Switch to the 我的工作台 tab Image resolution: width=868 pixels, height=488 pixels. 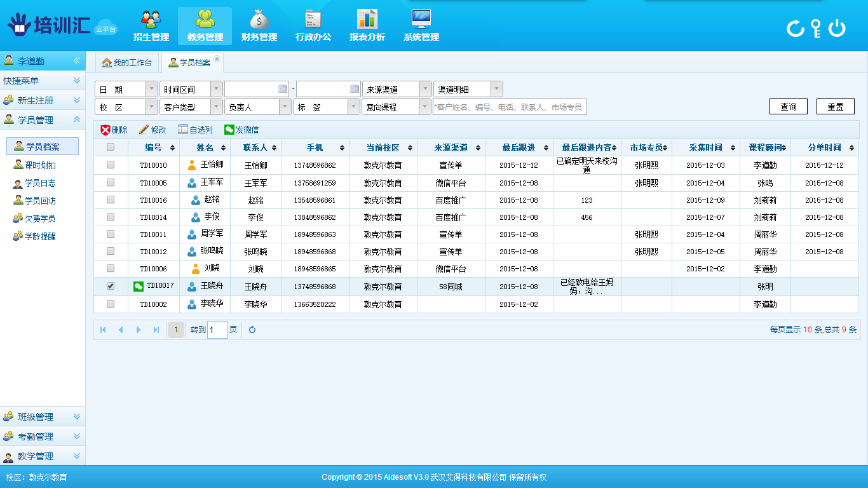pyautogui.click(x=126, y=62)
